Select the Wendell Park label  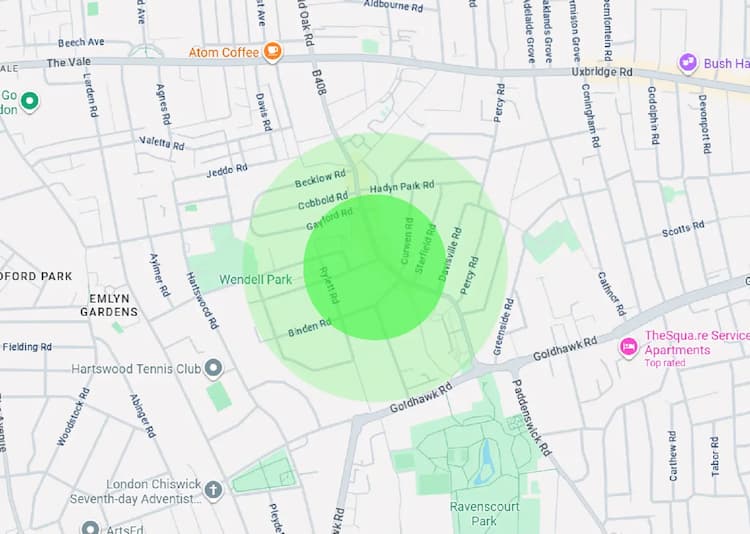point(255,279)
